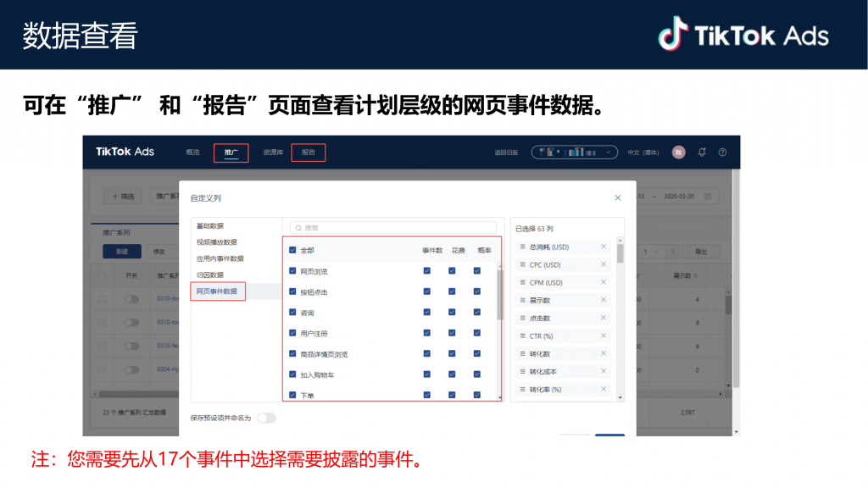Uncheck 花费 checkbox in 按钮点击 row
This screenshot has width=868, height=488.
(x=452, y=291)
